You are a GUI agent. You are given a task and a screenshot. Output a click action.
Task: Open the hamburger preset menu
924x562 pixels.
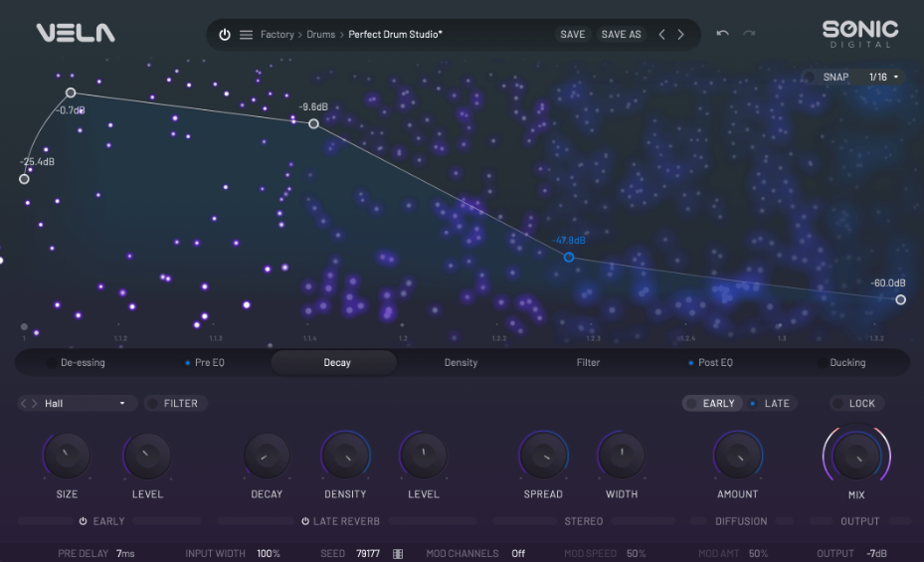coord(246,35)
